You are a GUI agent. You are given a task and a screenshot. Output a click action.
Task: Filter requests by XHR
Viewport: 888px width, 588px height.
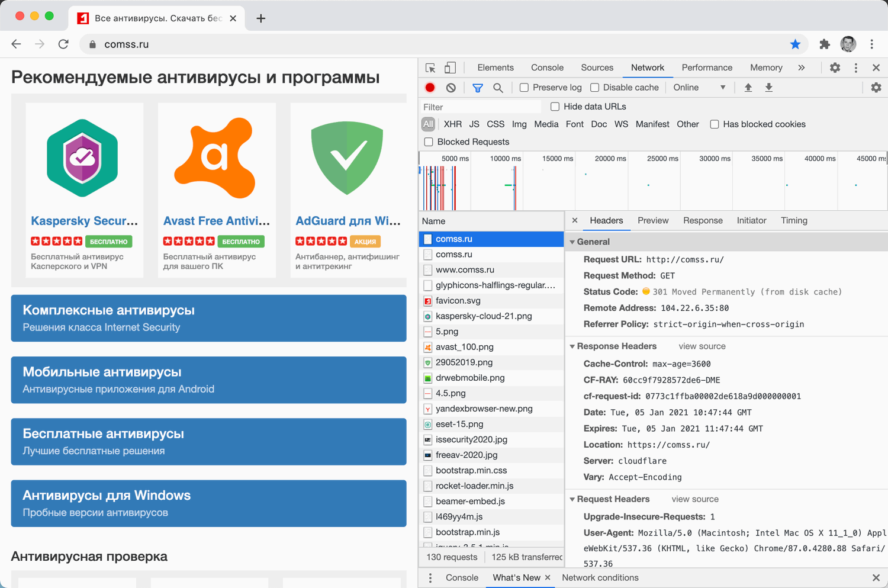click(453, 124)
